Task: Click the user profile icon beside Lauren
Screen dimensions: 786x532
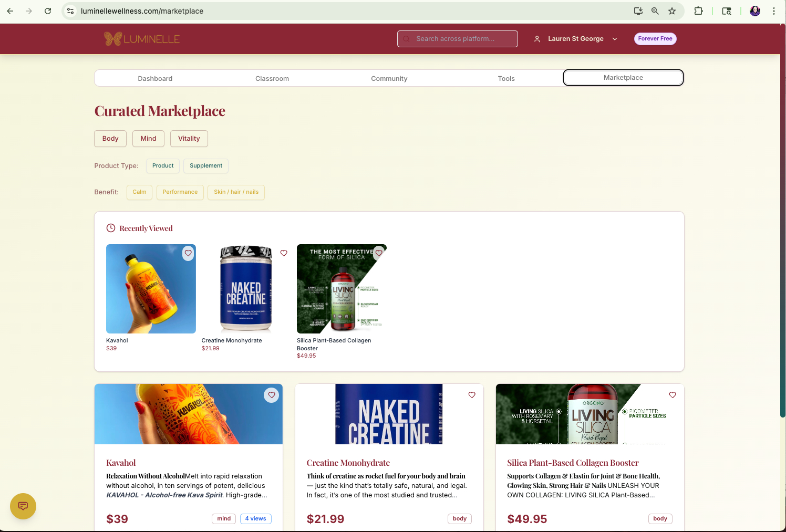Action: [x=537, y=39]
